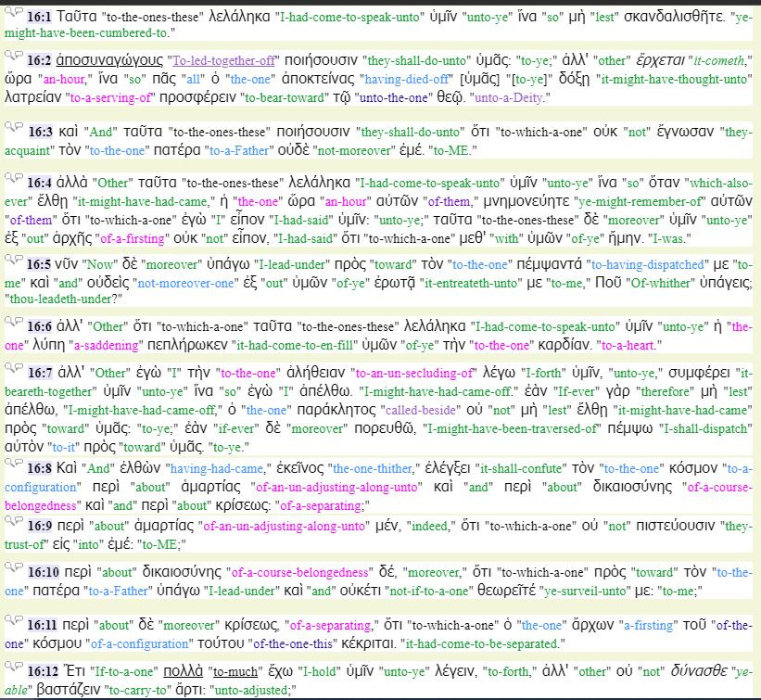Click verse number 16:9

40,527
